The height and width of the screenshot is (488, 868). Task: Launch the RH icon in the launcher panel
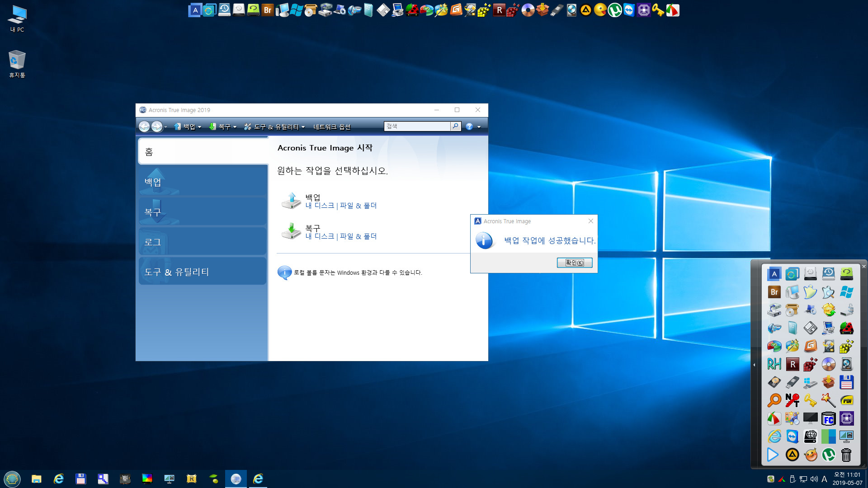click(x=774, y=364)
